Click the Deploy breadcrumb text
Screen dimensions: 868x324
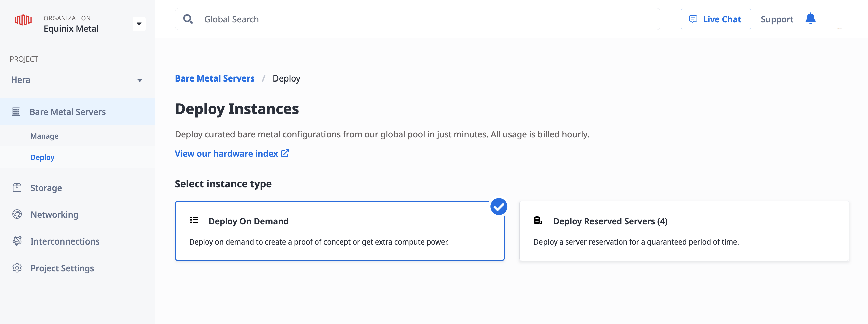pyautogui.click(x=286, y=78)
